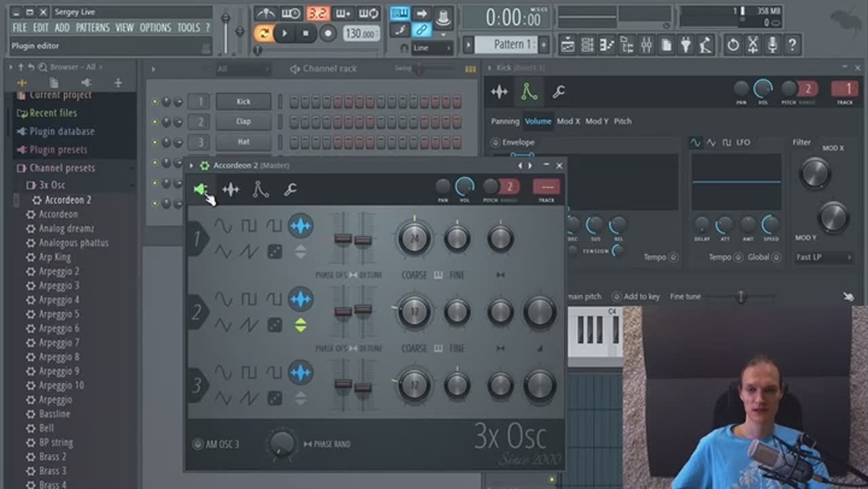Open the piano roll from the toolbar
Image resolution: width=868 pixels, height=489 pixels.
pyautogui.click(x=607, y=45)
